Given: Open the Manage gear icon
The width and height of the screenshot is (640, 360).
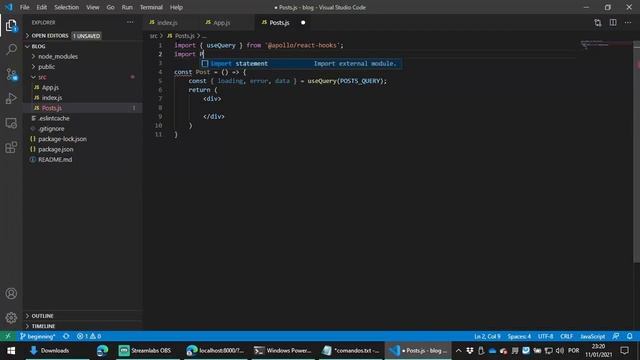Looking at the screenshot, I should coord(11,318).
